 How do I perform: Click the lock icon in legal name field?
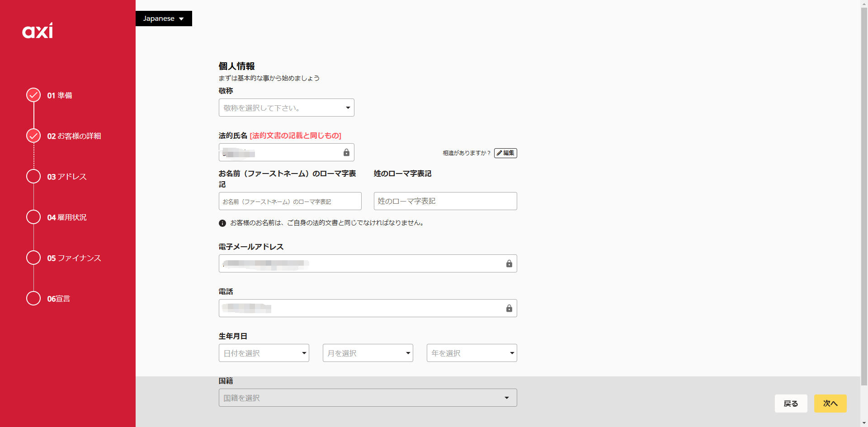point(346,153)
